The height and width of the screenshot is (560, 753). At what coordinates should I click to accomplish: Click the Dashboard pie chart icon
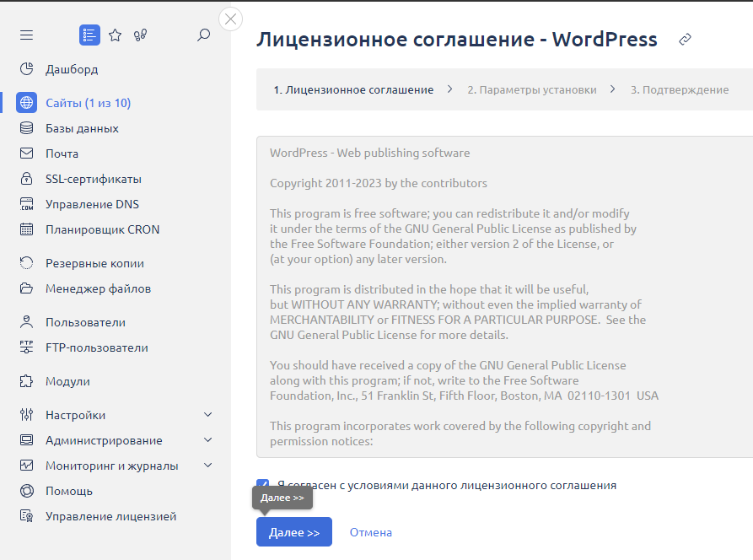click(26, 69)
